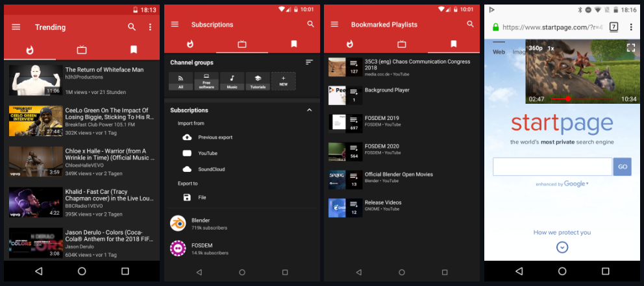644x286 pixels.
Task: Select the Web tab on Startpage
Action: point(499,52)
